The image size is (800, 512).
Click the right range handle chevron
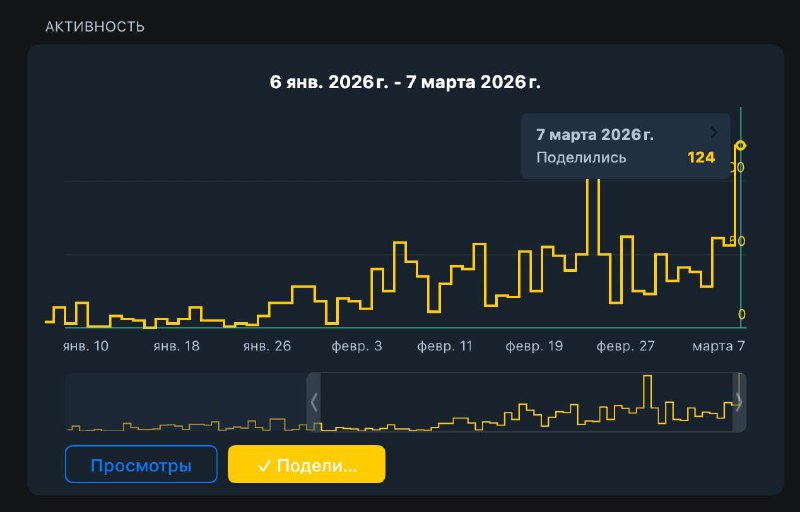point(739,402)
